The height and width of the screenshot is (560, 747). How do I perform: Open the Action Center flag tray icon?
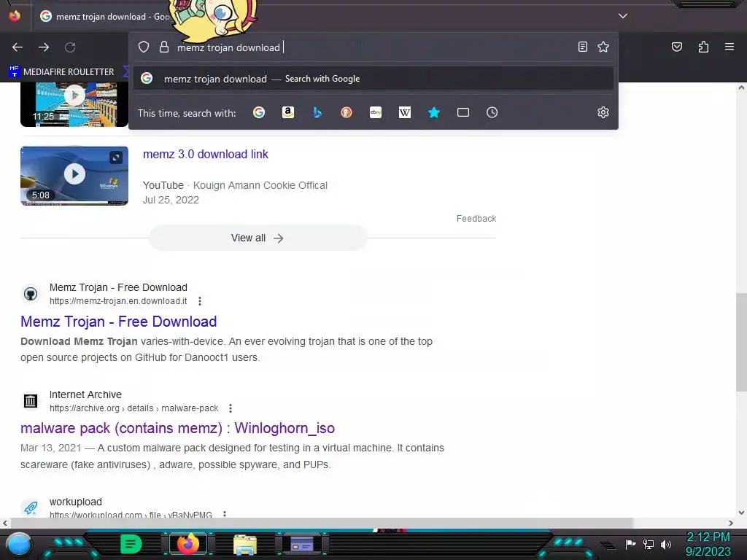pyautogui.click(x=630, y=544)
